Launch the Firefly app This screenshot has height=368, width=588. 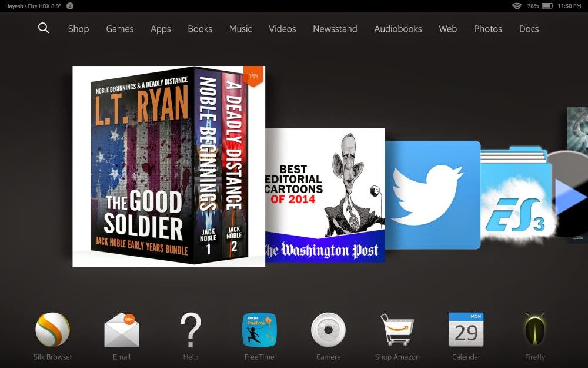pyautogui.click(x=534, y=329)
